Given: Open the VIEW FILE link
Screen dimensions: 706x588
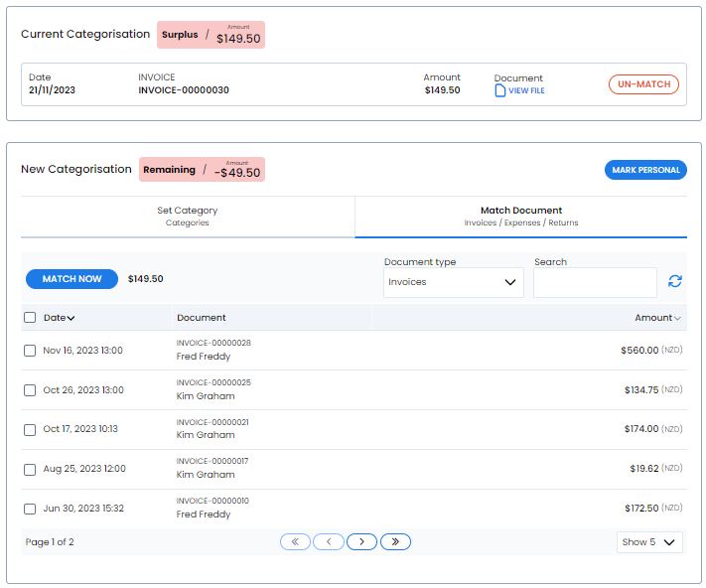Looking at the screenshot, I should tap(526, 90).
